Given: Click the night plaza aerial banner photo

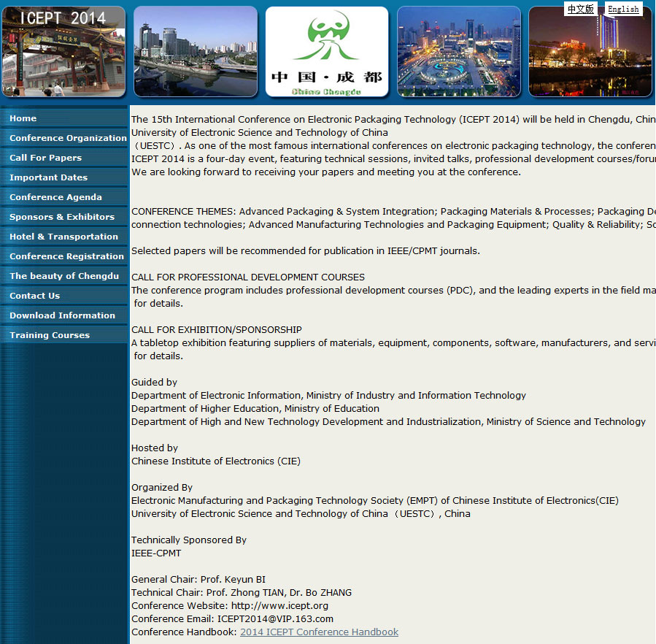Looking at the screenshot, I should (458, 52).
